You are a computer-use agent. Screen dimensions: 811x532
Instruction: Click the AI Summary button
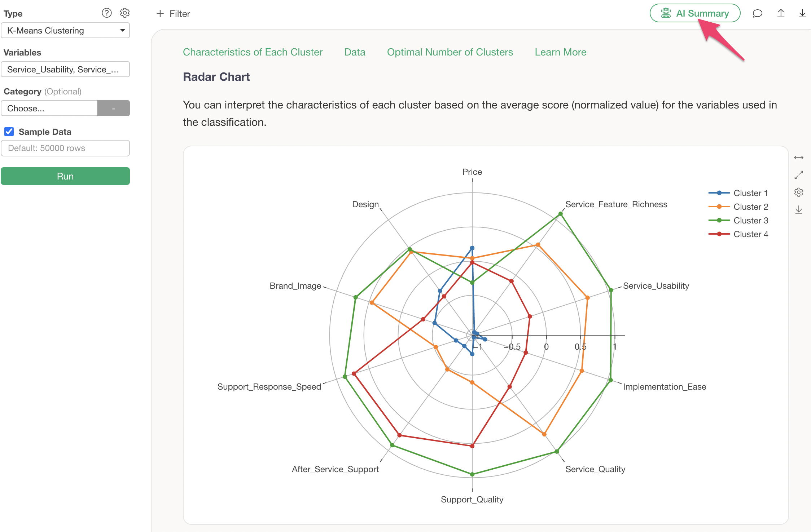pyautogui.click(x=695, y=13)
